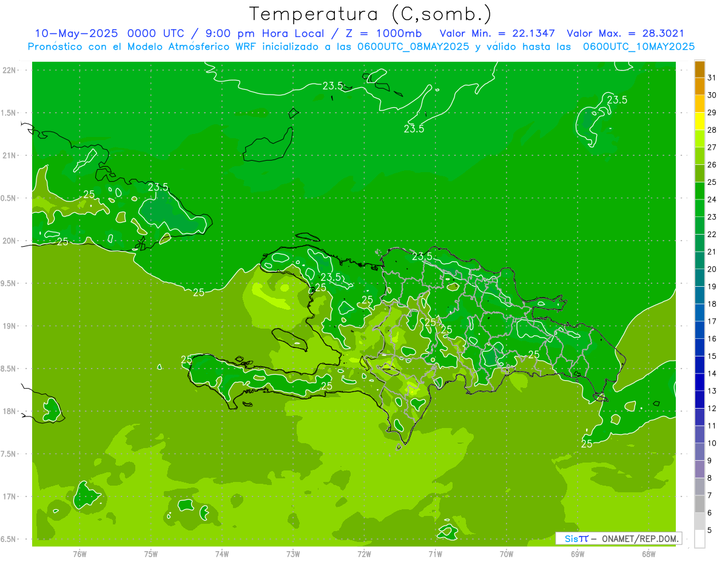This screenshot has width=728, height=562.
Task: Click latitude axis label '8.5N'
Action: pyautogui.click(x=9, y=369)
